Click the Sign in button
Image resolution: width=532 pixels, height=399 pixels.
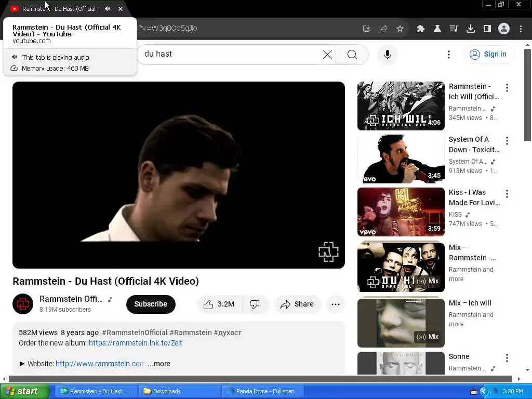click(488, 54)
